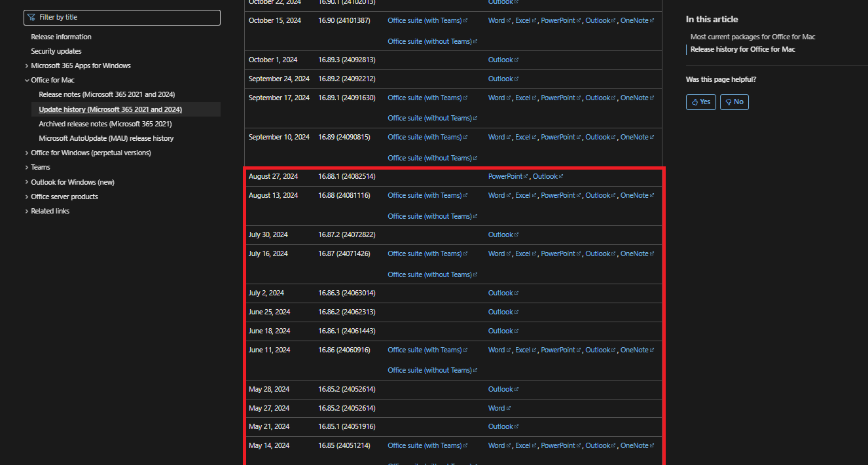
Task: Open the Word link for May 27, 2024
Action: [499, 408]
